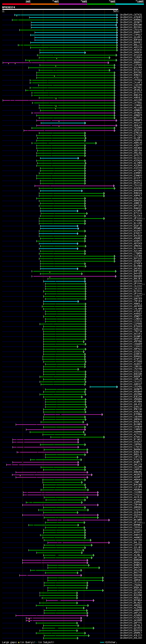View hit UniRef100_A6CRU9
Image resolution: width=146 pixels, height=644 pixels.
point(131,306)
